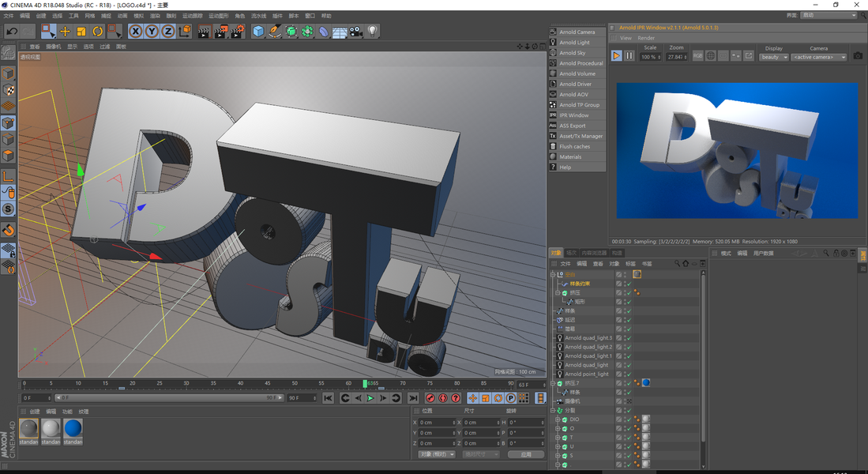Click the record active objects button
Image resolution: width=868 pixels, height=474 pixels.
(430, 398)
